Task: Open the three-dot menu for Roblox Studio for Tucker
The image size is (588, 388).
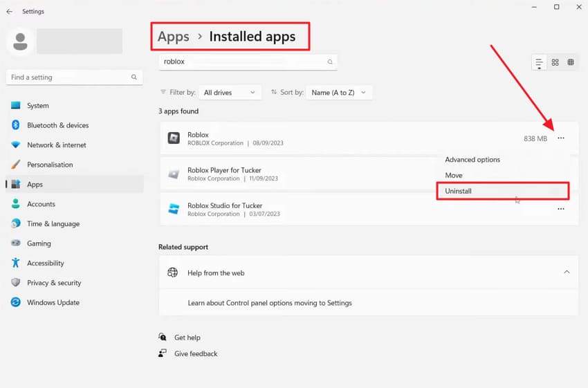Action: pos(560,209)
